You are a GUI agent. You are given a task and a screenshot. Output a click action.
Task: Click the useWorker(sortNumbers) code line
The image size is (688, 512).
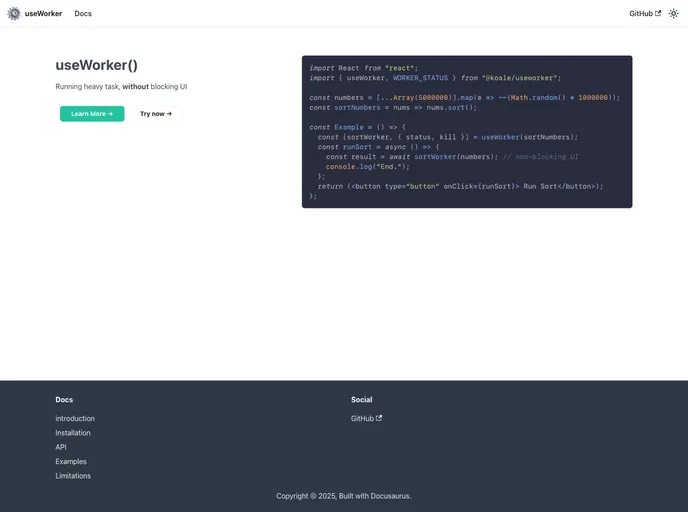point(448,137)
